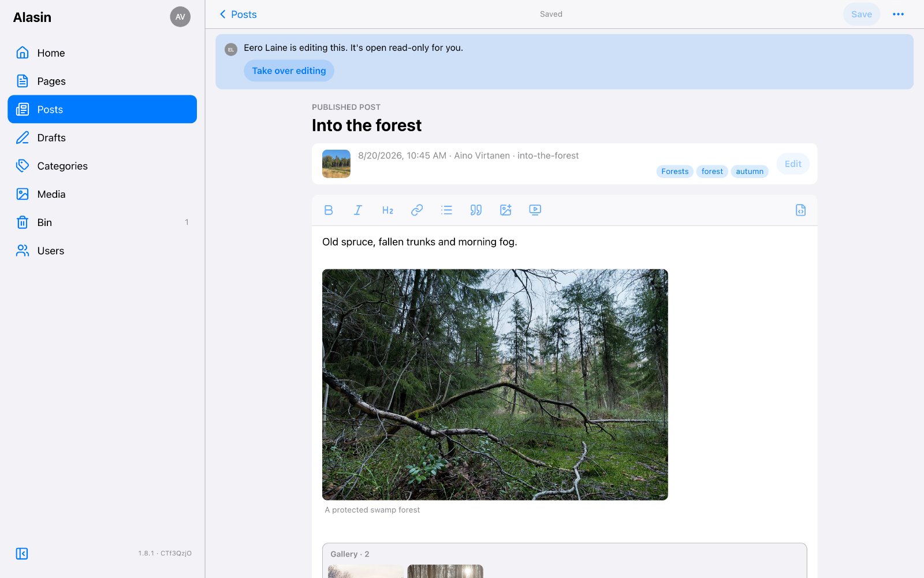Open the Drafts section
The width and height of the screenshot is (924, 578).
(102, 138)
